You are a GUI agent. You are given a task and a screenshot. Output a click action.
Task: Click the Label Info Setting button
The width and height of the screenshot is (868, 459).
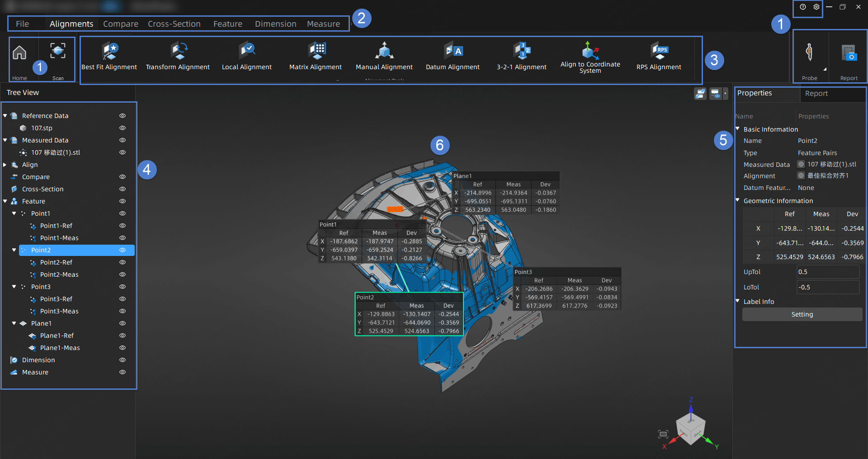(802, 314)
